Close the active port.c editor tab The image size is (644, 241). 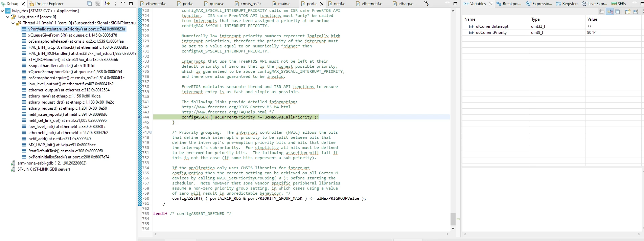click(322, 4)
